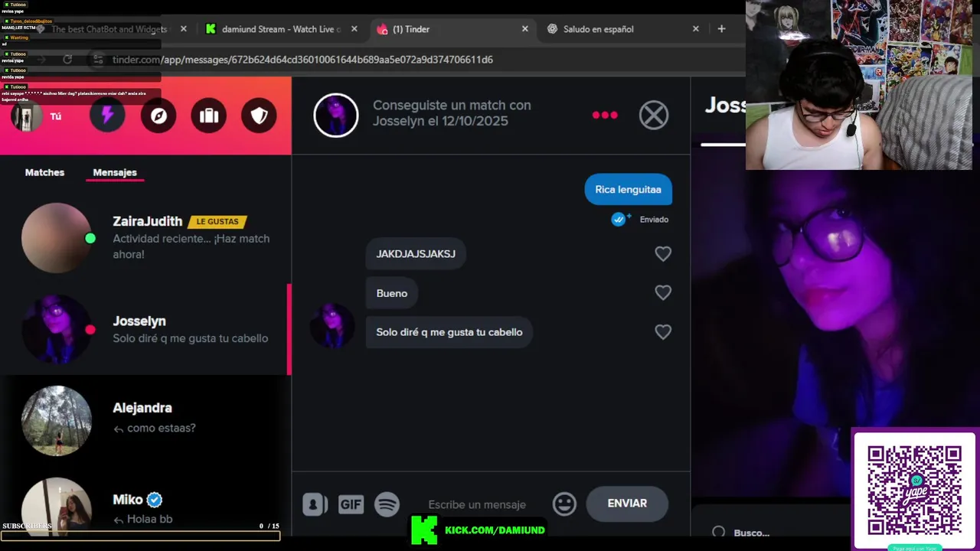Focus the Escribe un mensaje field
The image size is (980, 551).
pyautogui.click(x=477, y=504)
